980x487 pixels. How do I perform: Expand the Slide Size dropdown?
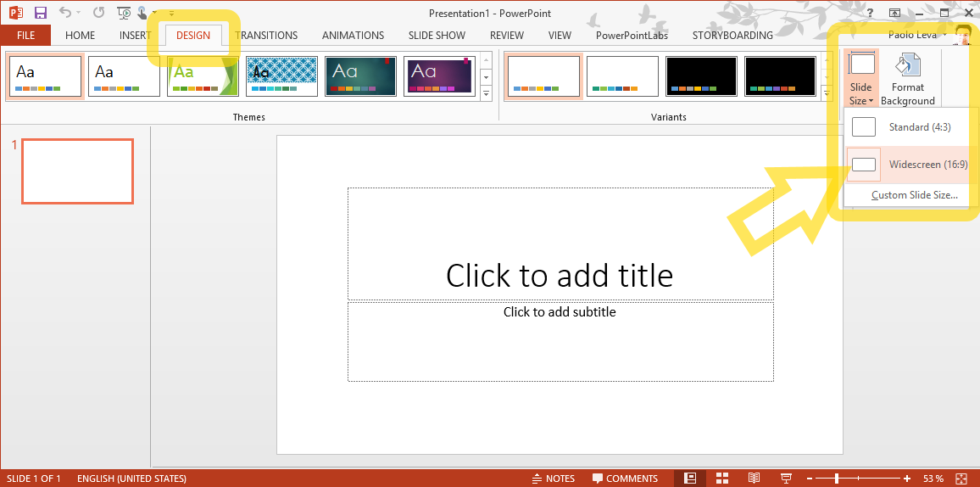(860, 78)
